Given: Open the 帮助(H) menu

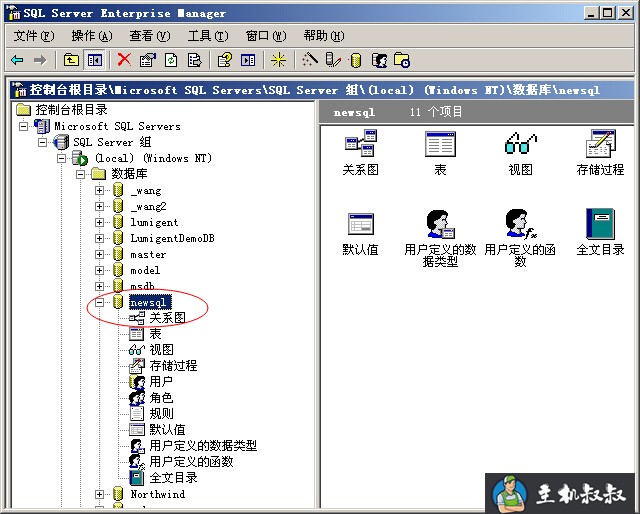Looking at the screenshot, I should point(324,36).
